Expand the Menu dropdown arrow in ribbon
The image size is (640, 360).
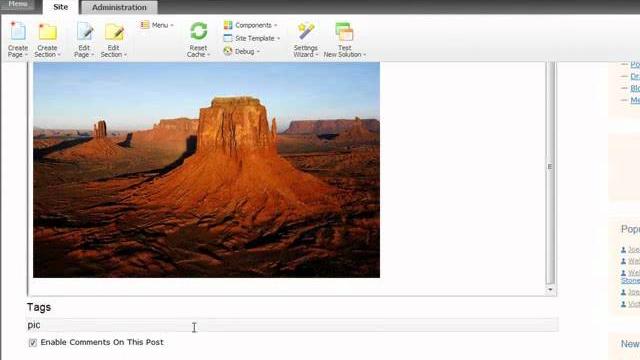(172, 25)
